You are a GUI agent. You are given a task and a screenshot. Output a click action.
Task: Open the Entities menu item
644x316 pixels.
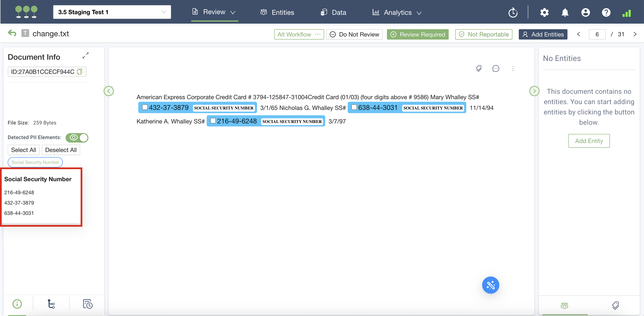(277, 12)
